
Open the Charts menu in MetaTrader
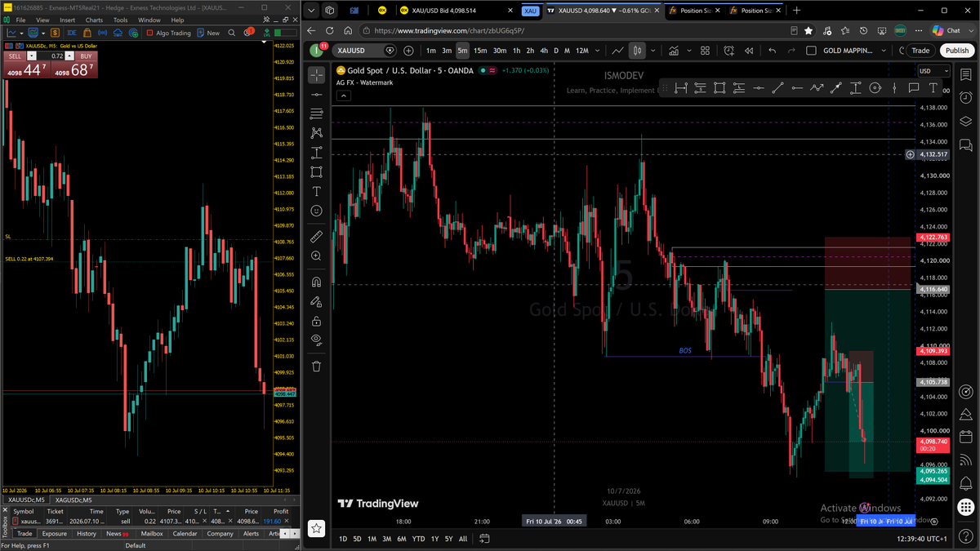pyautogui.click(x=94, y=20)
